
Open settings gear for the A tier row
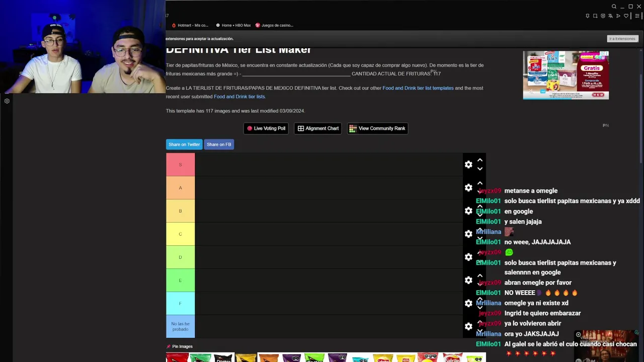pyautogui.click(x=468, y=188)
